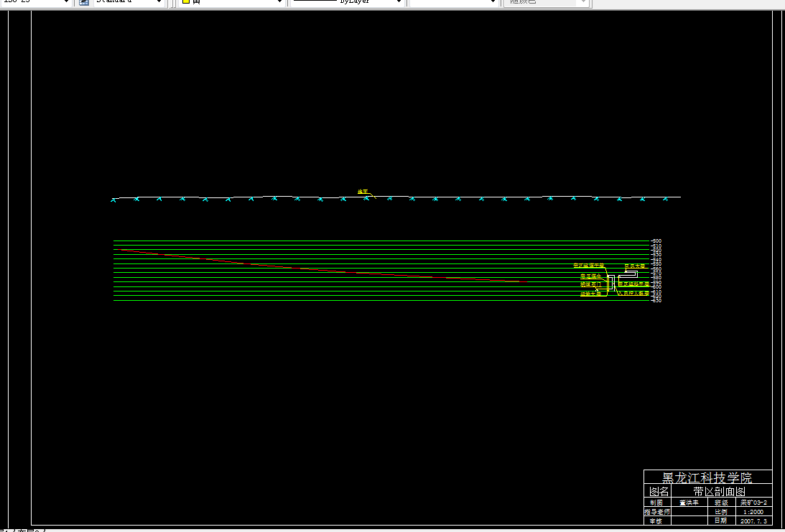
Task: Click the 图名 cell in the title block
Action: (659, 490)
